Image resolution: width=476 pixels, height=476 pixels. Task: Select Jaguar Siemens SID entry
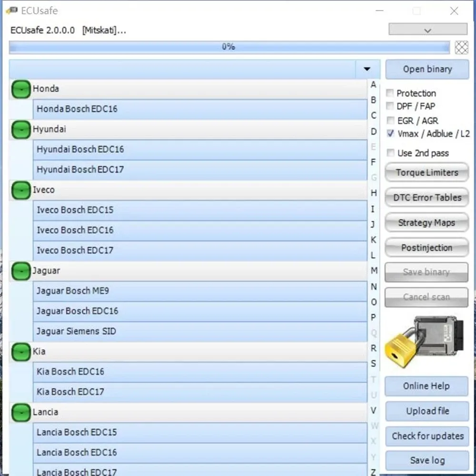pos(200,331)
